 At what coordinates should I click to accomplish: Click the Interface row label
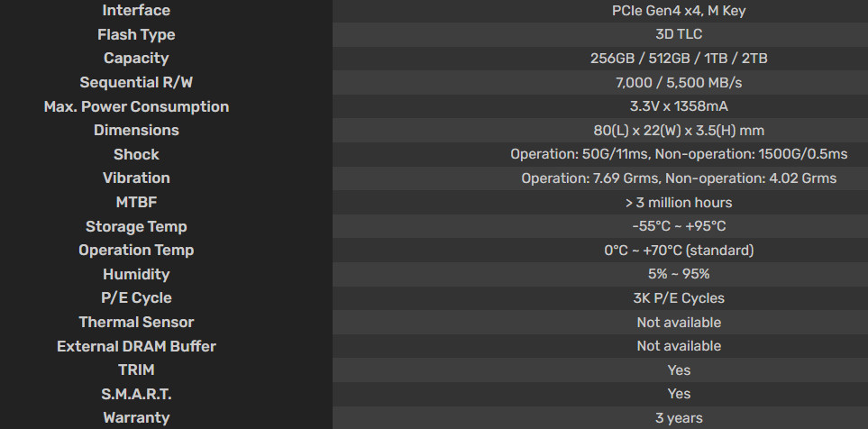(x=136, y=10)
